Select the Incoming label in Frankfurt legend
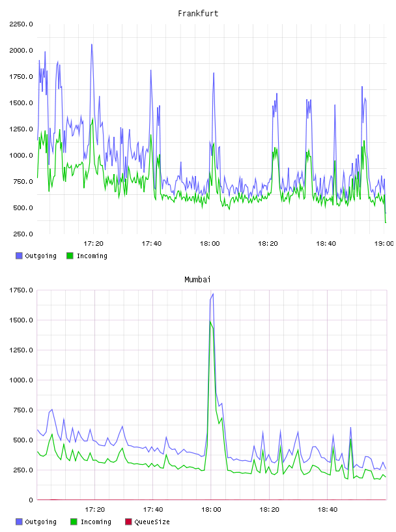 [x=92, y=256]
